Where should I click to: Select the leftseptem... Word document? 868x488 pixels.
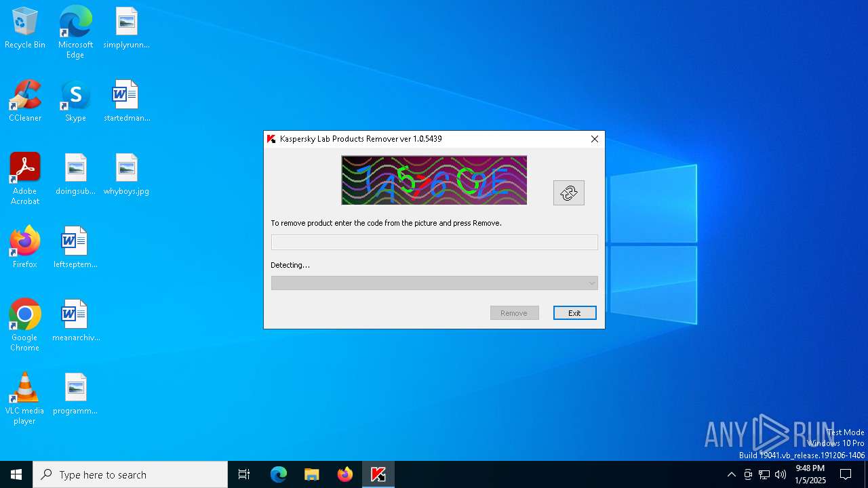75,248
